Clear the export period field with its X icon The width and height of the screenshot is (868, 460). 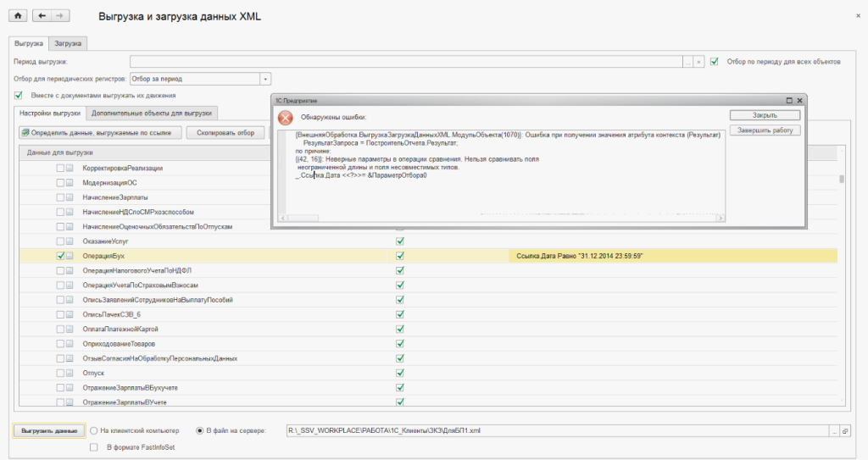[698, 62]
